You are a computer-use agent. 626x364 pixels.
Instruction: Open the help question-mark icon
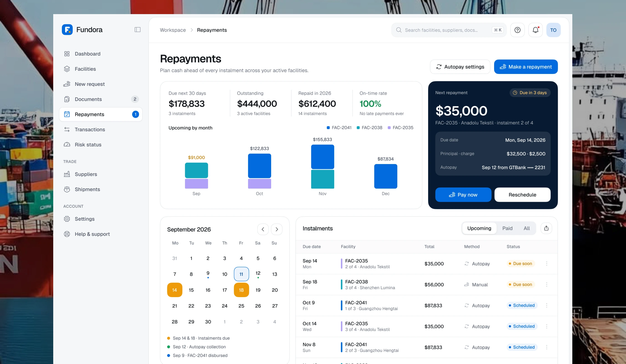[517, 30]
